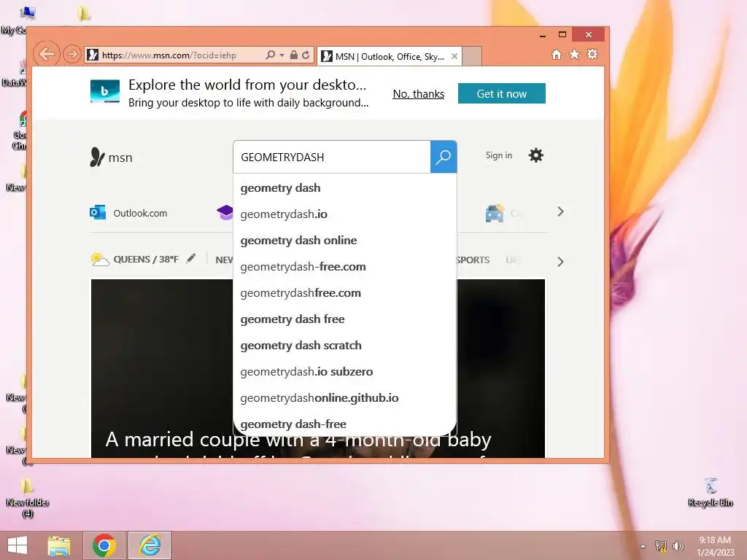This screenshot has width=747, height=560.
Task: Select suggestion geometrydash.io subzero
Action: pos(345,371)
